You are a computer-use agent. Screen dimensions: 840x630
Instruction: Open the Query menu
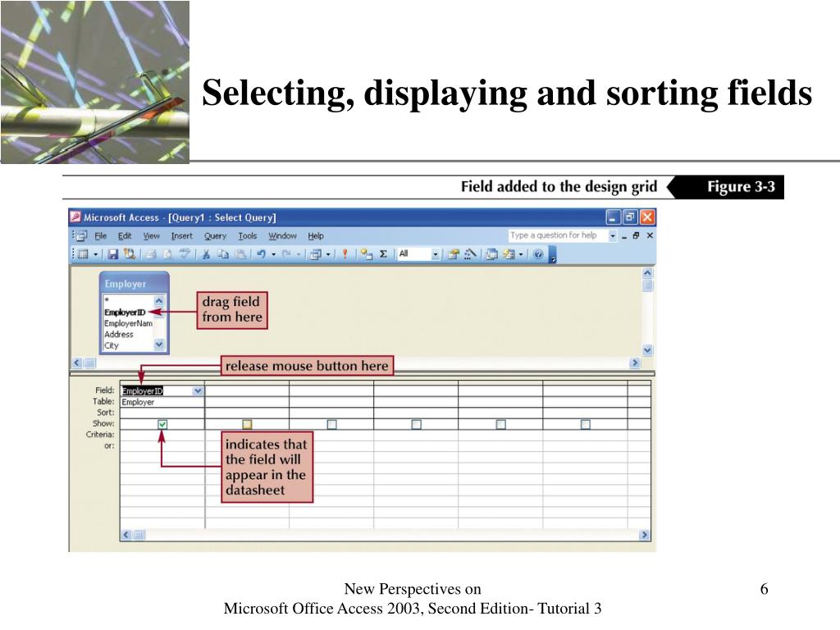pos(216,235)
